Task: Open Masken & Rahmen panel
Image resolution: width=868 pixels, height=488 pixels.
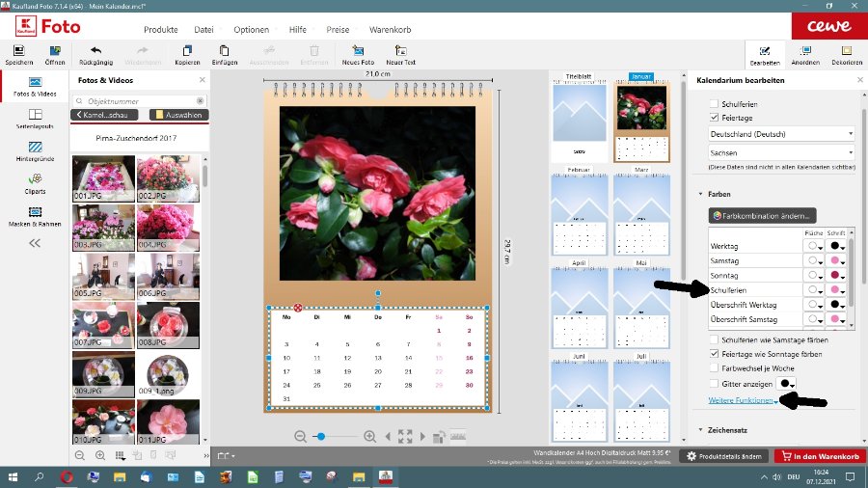Action: (35, 216)
